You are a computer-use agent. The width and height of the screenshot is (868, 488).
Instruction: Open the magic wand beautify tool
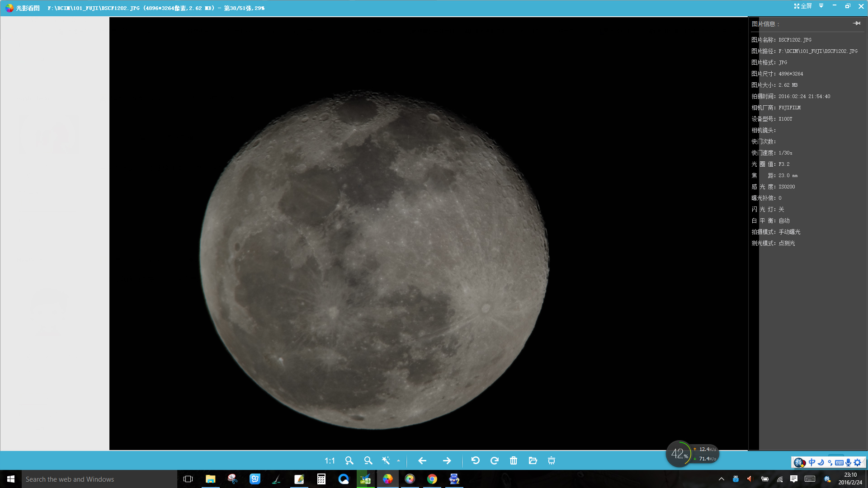tap(386, 460)
